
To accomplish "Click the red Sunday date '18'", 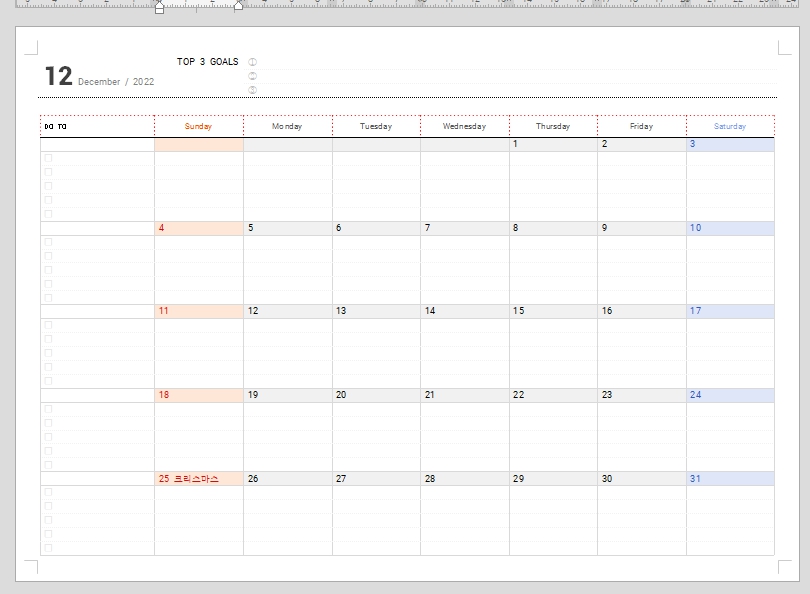I will click(199, 395).
